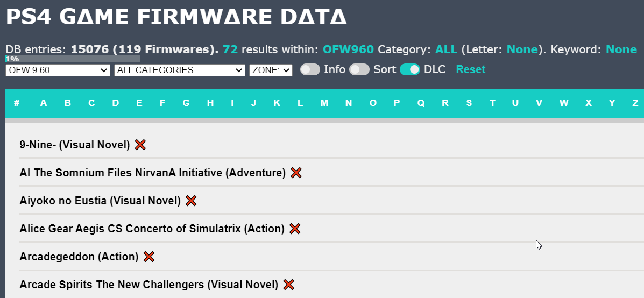
Task: Click red X icon next to 9-Nine-
Action: click(140, 145)
